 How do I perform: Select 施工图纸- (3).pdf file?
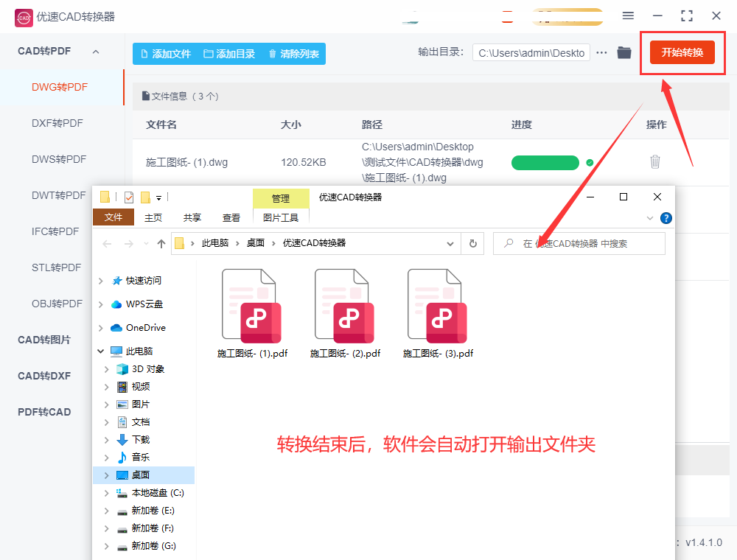pyautogui.click(x=438, y=313)
